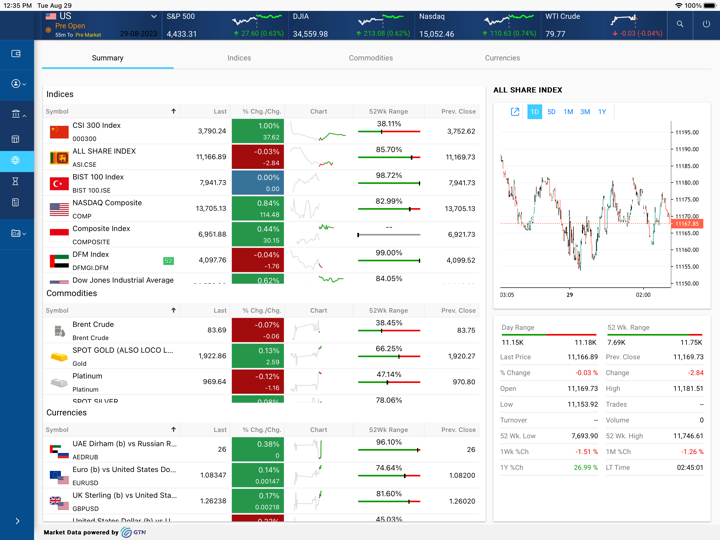Viewport: 720px width, 540px height.
Task: Click the 52Wk Range bar for CSI 300
Action: click(388, 131)
